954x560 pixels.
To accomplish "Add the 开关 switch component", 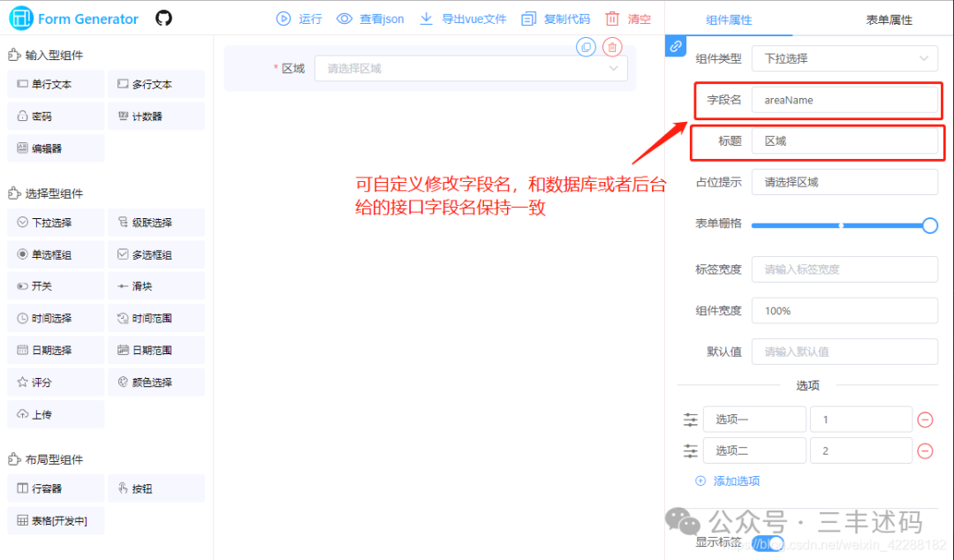I will coord(56,286).
